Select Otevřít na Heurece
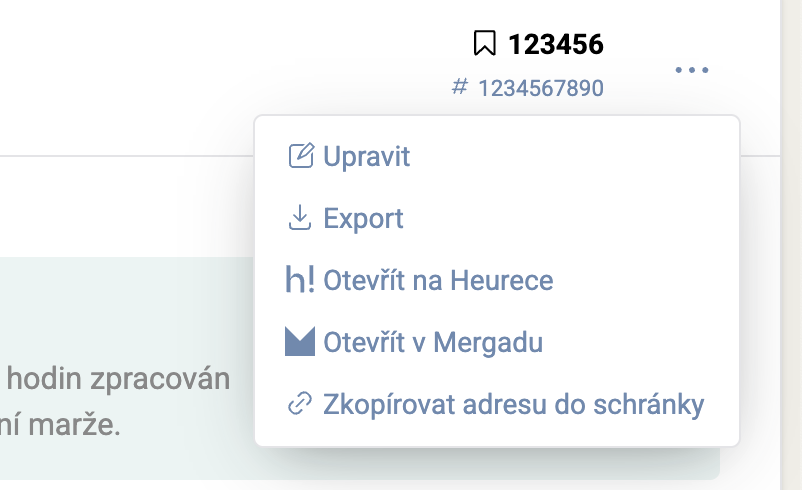Image resolution: width=802 pixels, height=490 pixels. click(438, 280)
